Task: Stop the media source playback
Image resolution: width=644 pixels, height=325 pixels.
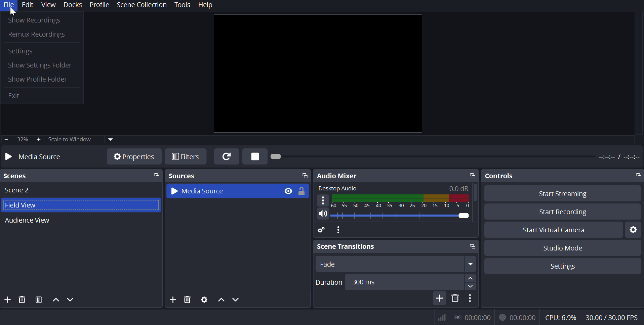Action: [255, 156]
